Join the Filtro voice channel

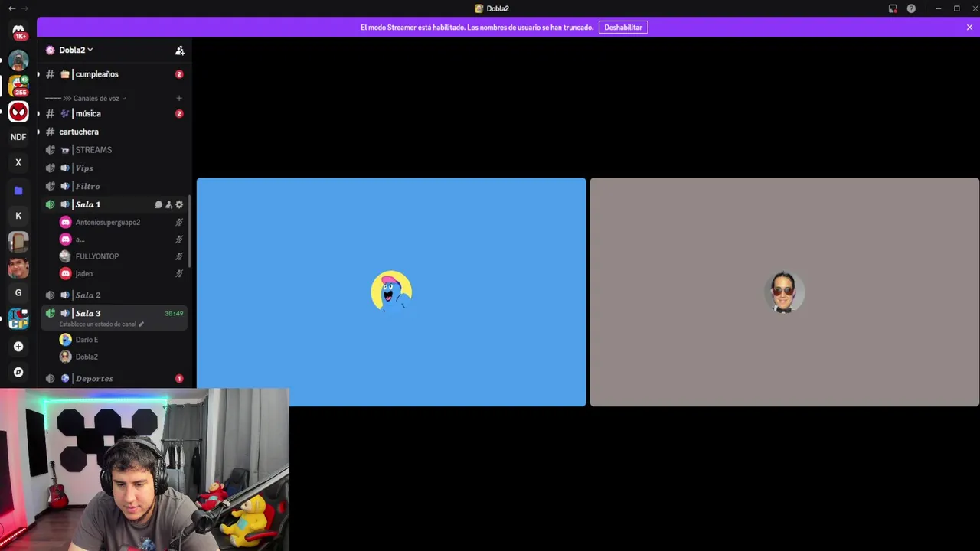click(x=114, y=186)
